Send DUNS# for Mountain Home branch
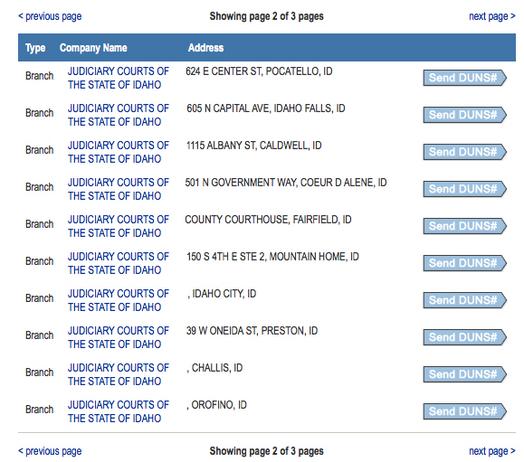524x462 pixels. tap(465, 263)
